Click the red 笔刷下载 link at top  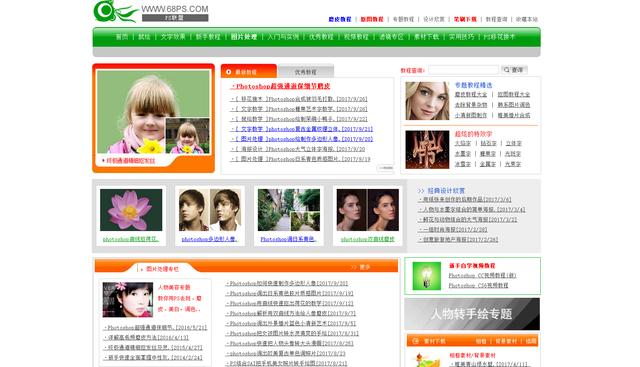pos(465,19)
